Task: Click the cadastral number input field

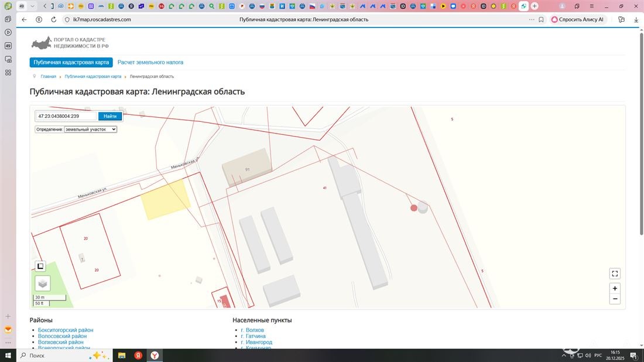Action: (66, 116)
